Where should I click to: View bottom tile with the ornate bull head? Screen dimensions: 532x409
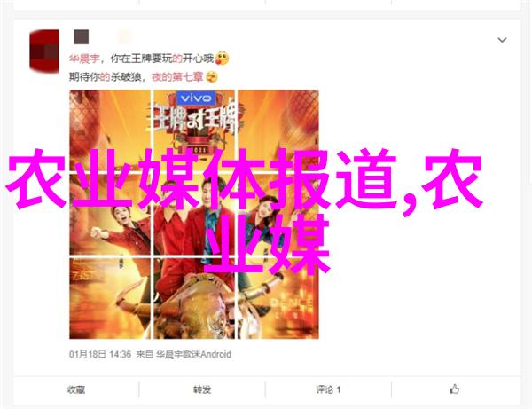(x=194, y=298)
